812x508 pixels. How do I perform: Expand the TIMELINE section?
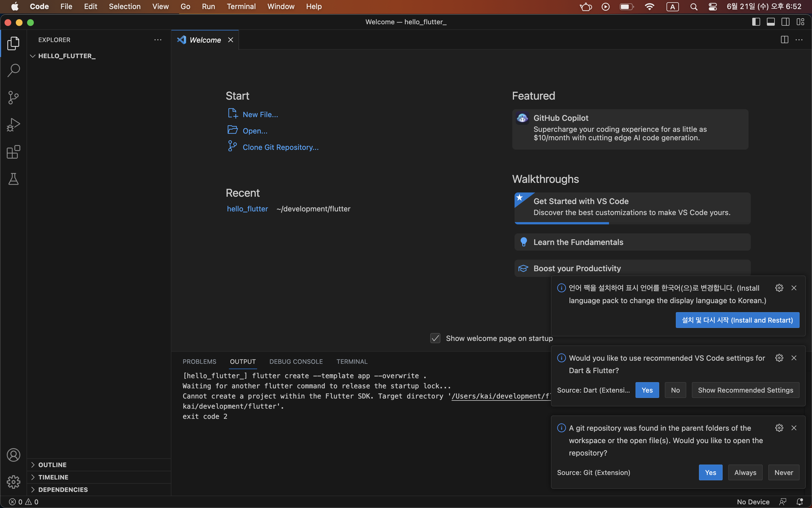99,477
